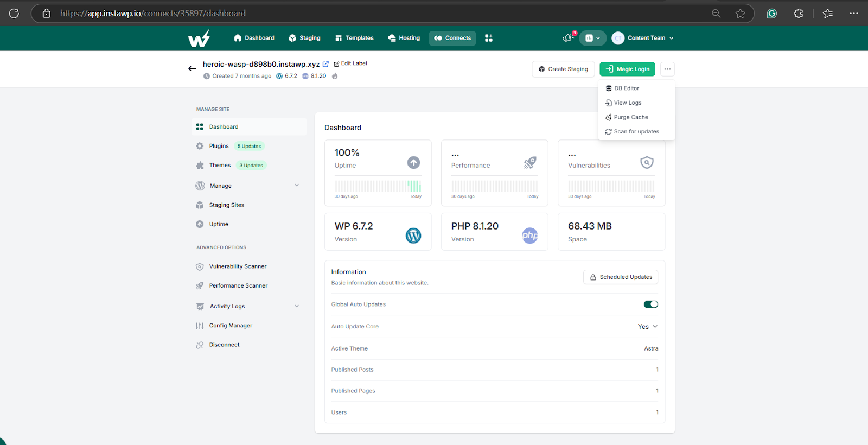Go back with the left arrow
The width and height of the screenshot is (868, 445).
coord(192,69)
